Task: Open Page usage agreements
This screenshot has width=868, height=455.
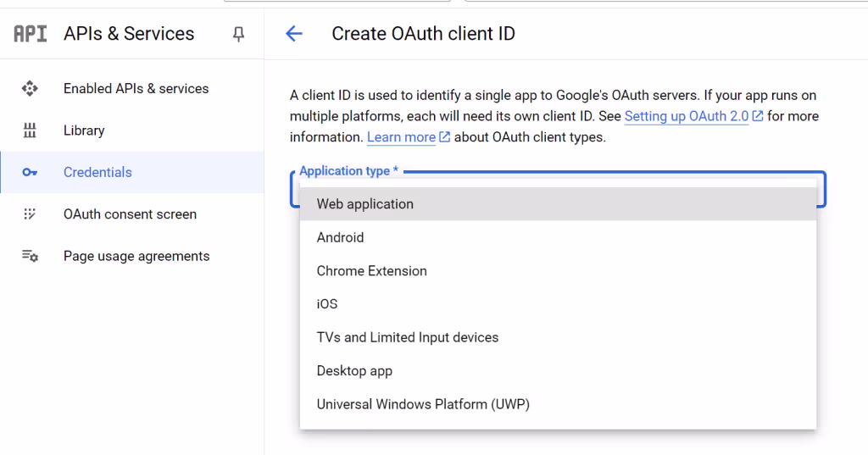Action: pos(131,256)
